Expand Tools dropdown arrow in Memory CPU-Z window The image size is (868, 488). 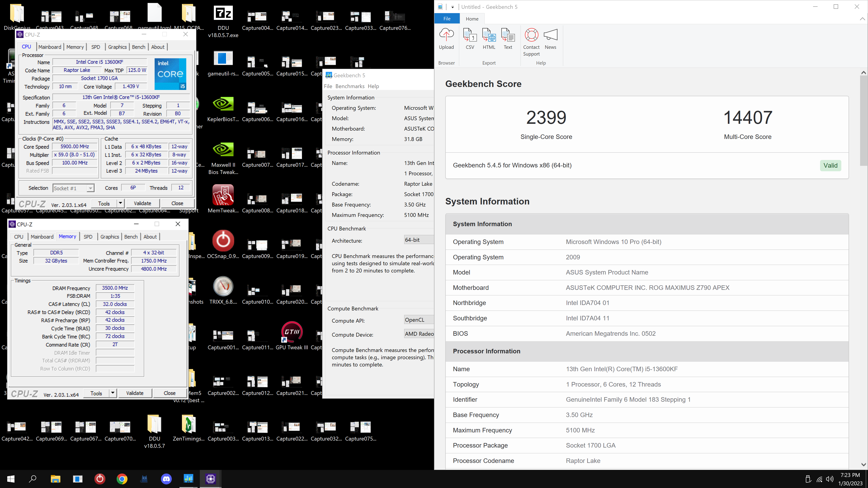point(113,393)
